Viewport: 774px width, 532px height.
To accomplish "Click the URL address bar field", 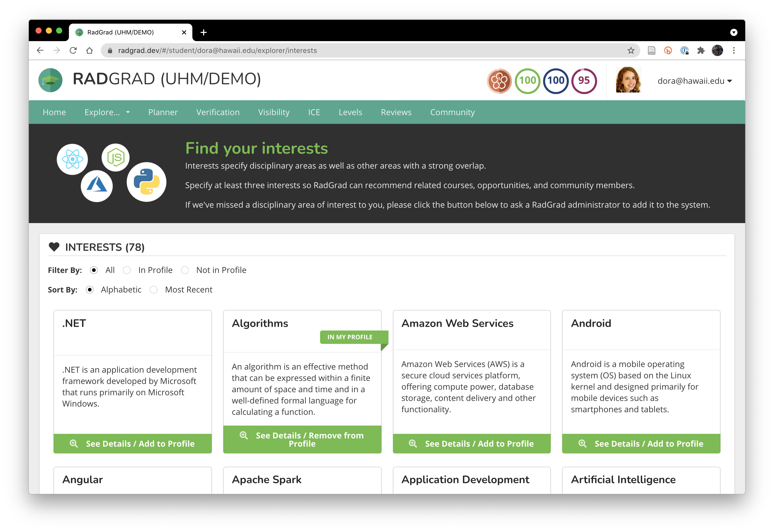I will click(x=367, y=51).
